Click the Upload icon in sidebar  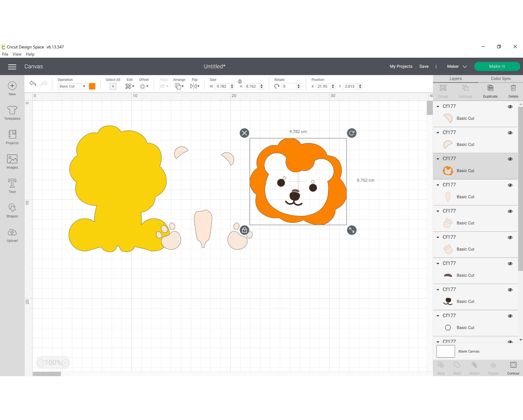(x=12, y=235)
